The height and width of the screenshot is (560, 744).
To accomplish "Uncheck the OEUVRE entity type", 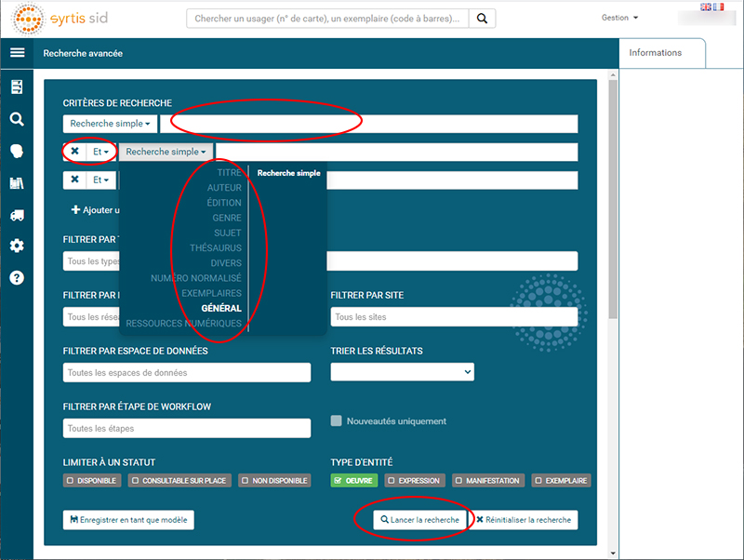I will (x=354, y=480).
